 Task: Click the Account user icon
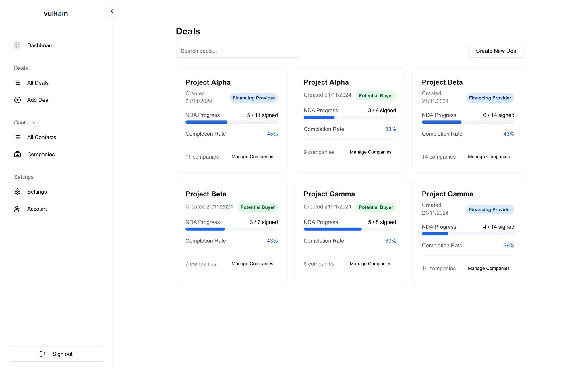(18, 209)
